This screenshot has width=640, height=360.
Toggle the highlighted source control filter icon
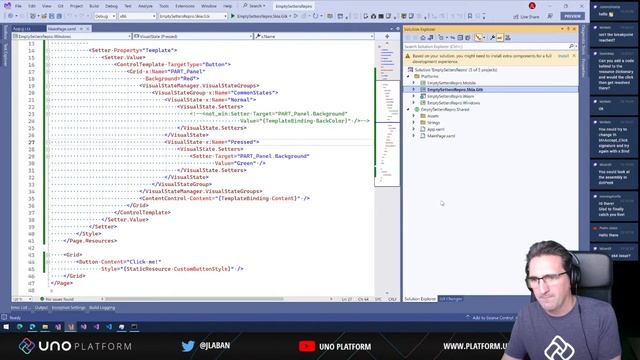pos(478,38)
